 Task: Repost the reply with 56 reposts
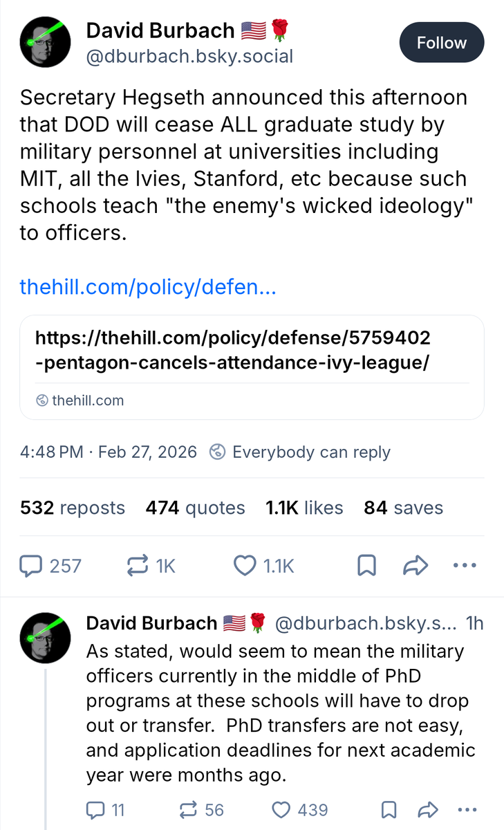(x=188, y=809)
